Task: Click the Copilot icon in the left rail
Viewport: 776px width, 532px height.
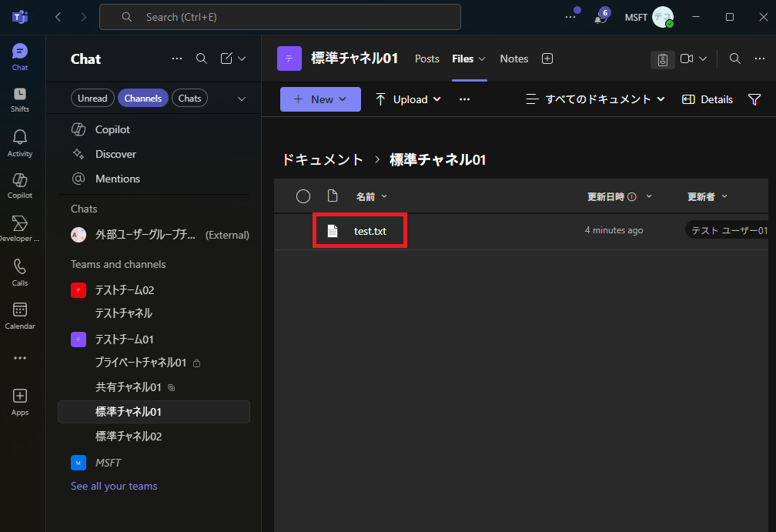Action: [x=20, y=179]
